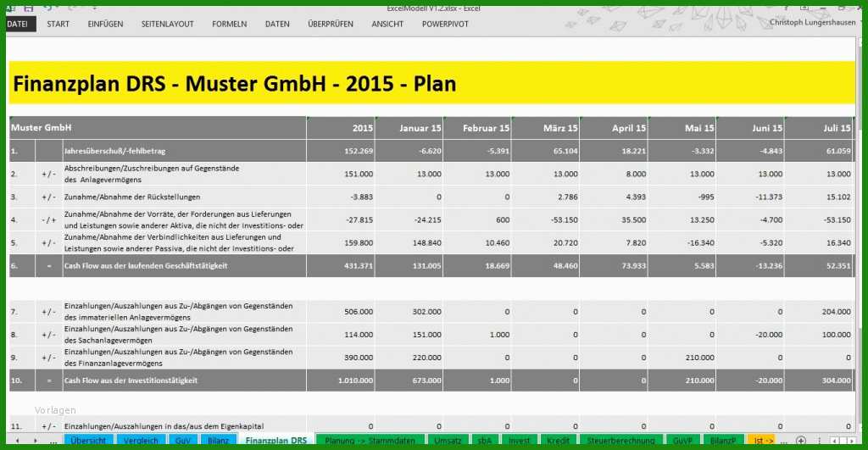Select the yellow Finanzplan DRS title cell

pos(432,82)
